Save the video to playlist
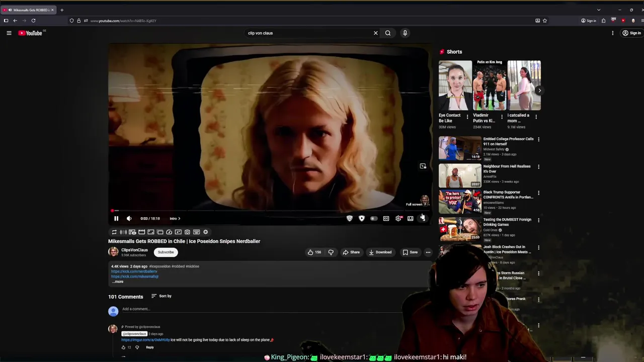 tap(410, 252)
